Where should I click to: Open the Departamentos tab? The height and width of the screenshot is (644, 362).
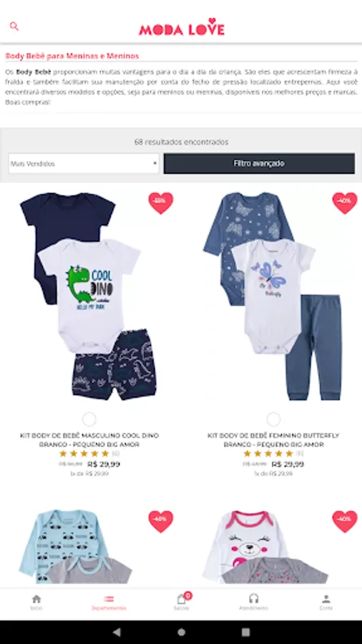[109, 602]
